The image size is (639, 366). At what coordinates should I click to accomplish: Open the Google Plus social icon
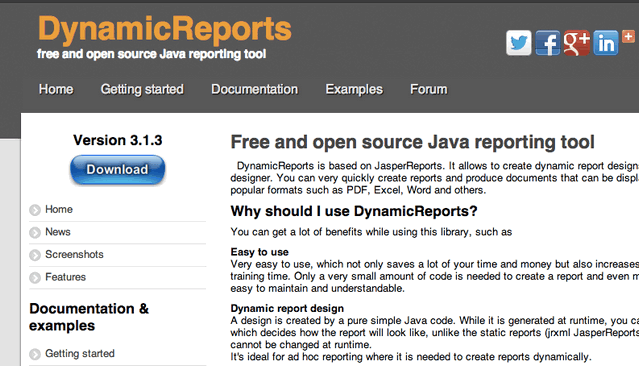pyautogui.click(x=577, y=43)
